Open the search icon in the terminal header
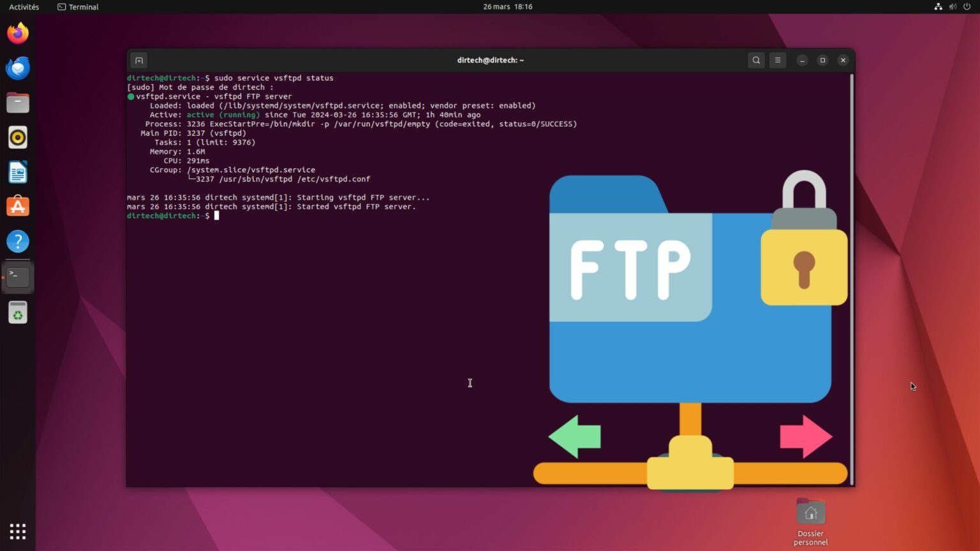 [755, 60]
